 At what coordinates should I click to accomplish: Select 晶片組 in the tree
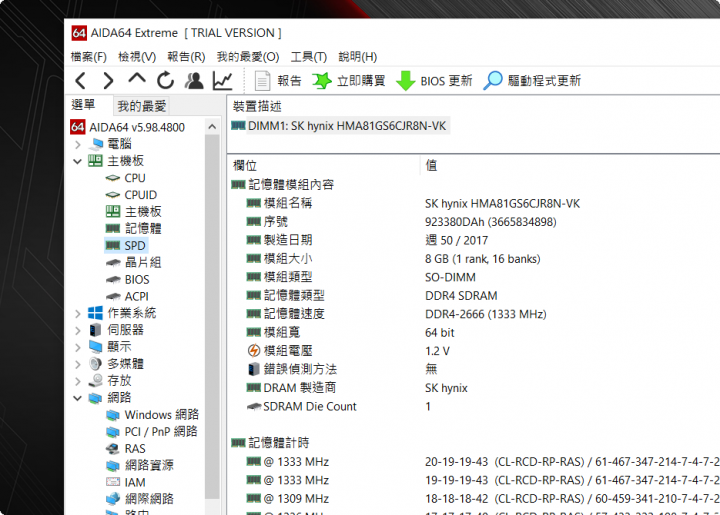[x=133, y=263]
